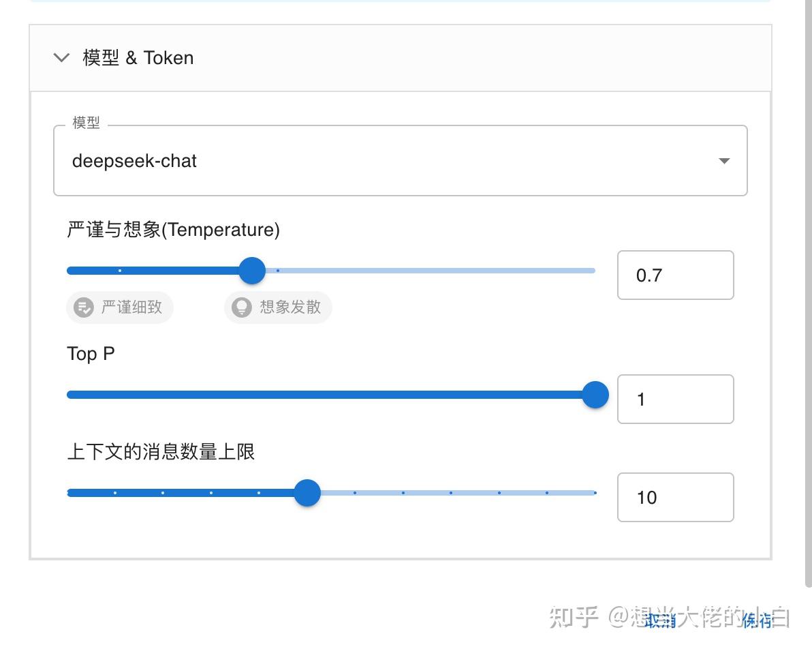The width and height of the screenshot is (812, 649).
Task: Select the 严谨细致 preset chip
Action: (120, 307)
